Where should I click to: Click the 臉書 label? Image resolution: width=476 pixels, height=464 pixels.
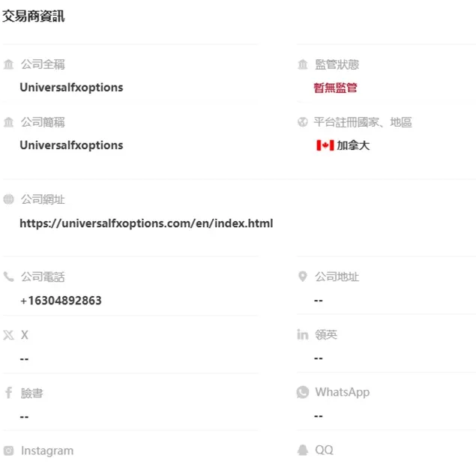point(32,393)
